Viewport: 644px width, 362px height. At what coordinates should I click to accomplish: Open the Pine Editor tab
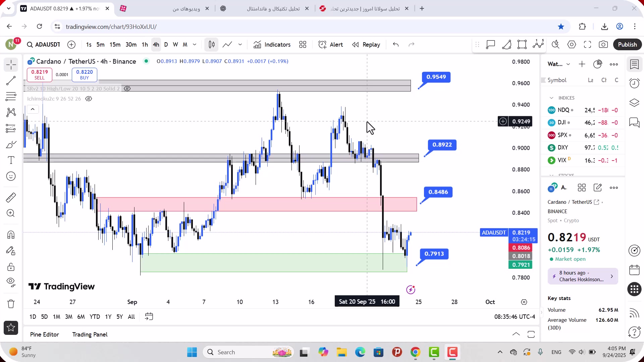click(x=44, y=335)
